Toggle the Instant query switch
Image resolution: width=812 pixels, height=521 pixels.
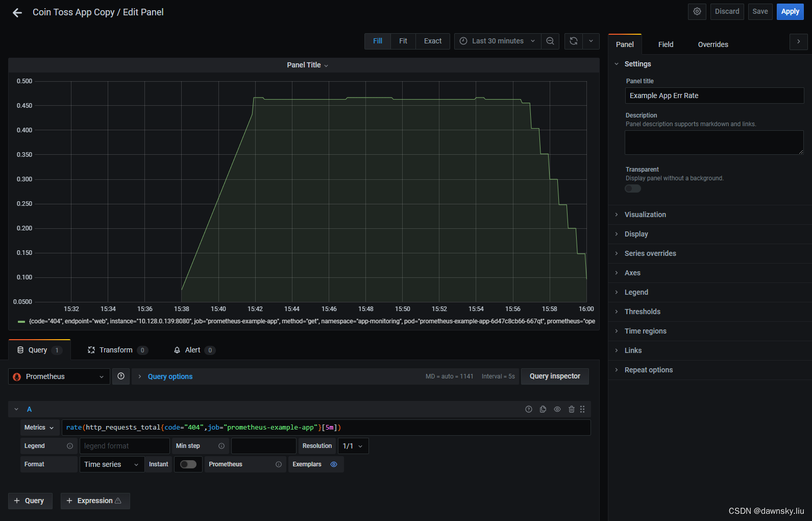click(188, 464)
